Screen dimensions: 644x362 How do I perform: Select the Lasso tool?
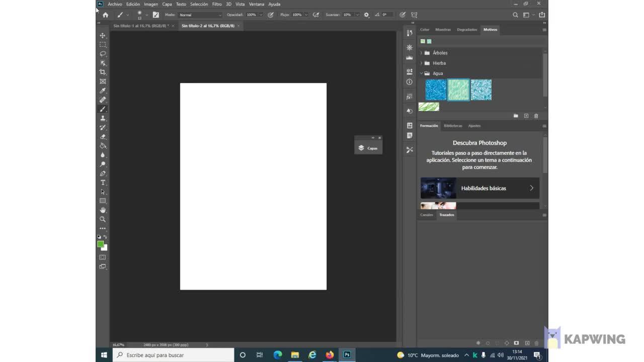[x=103, y=54]
